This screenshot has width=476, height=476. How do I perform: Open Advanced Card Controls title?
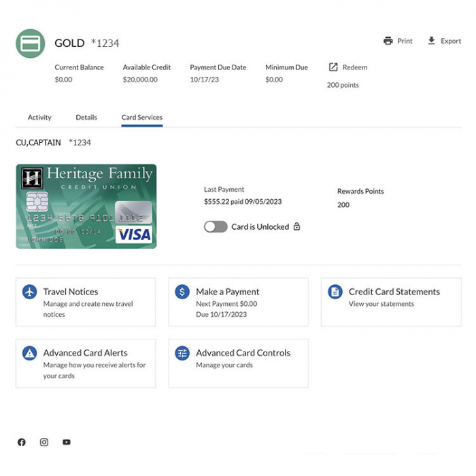click(x=243, y=353)
